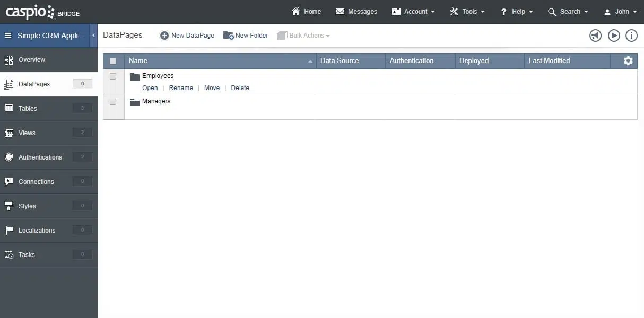
Task: Open the John user dropdown
Action: click(x=621, y=11)
